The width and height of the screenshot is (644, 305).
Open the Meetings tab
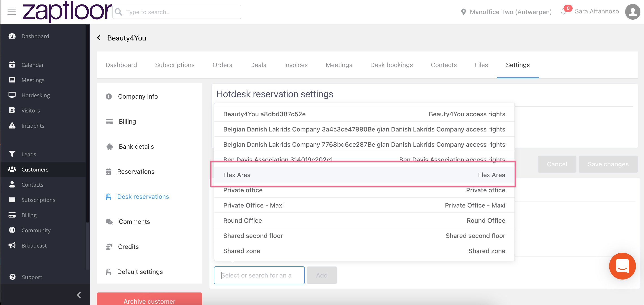(x=339, y=65)
